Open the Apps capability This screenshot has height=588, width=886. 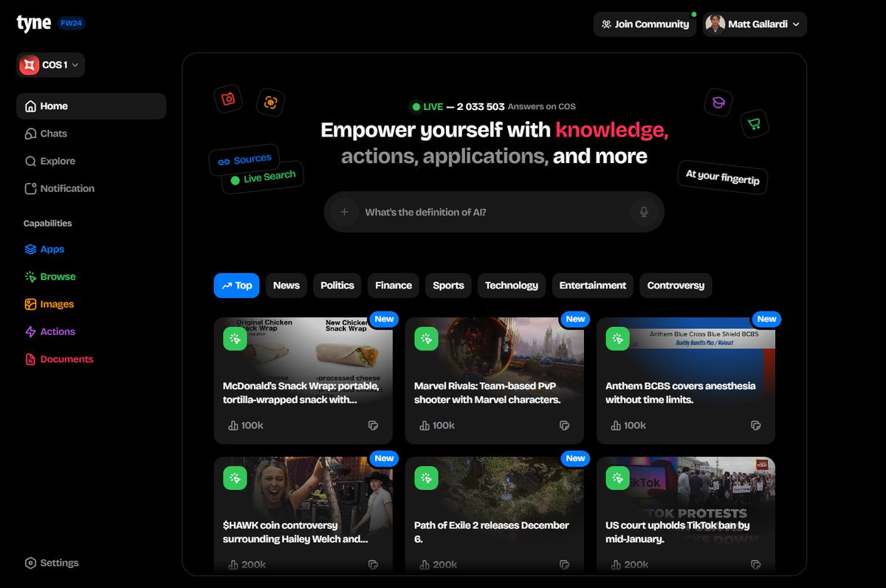[x=44, y=249]
